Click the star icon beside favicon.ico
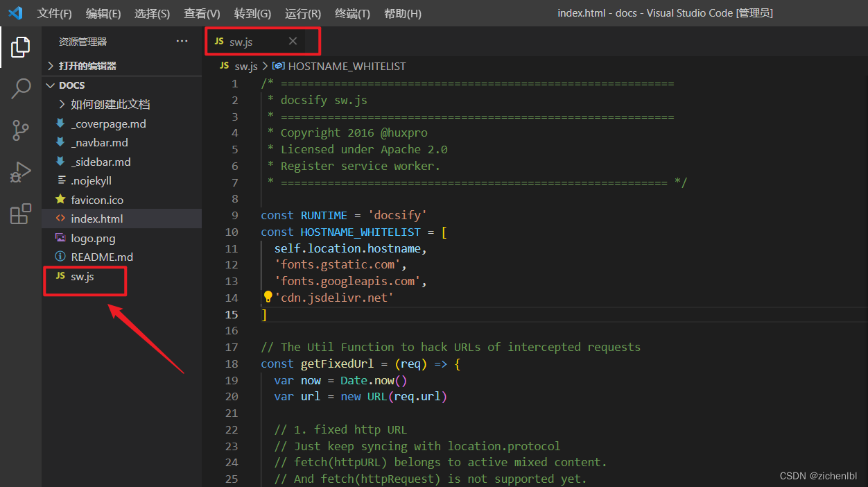 tap(61, 200)
